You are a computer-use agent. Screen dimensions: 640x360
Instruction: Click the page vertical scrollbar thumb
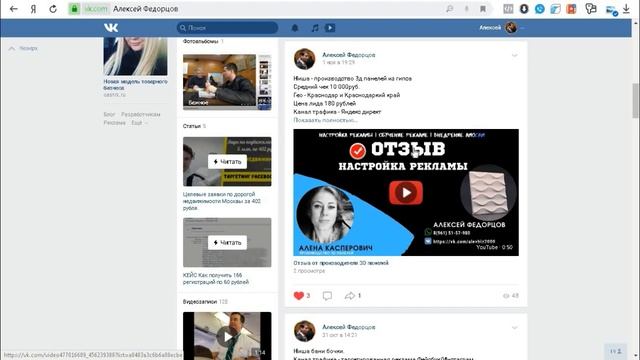pos(636,100)
